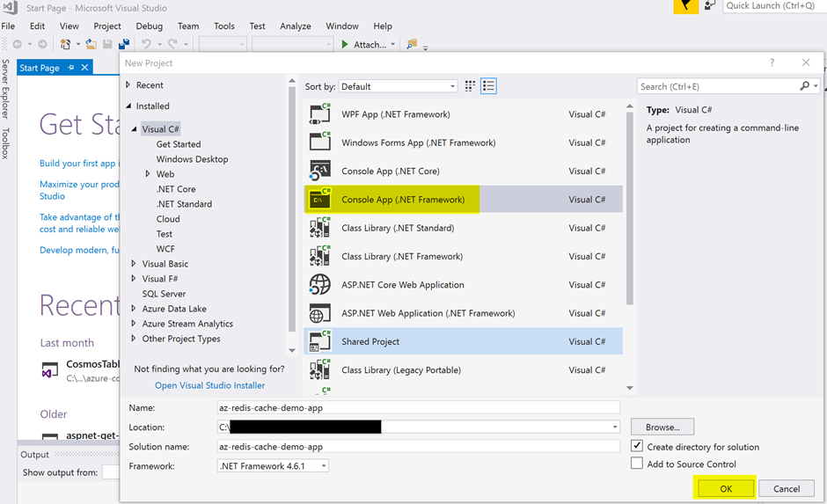827x504 pixels.
Task: Expand the Recent node
Action: 128,84
